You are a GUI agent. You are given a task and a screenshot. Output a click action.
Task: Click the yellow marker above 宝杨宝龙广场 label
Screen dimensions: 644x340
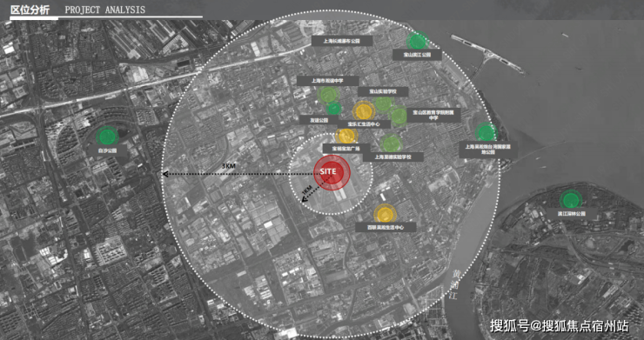tap(346, 136)
